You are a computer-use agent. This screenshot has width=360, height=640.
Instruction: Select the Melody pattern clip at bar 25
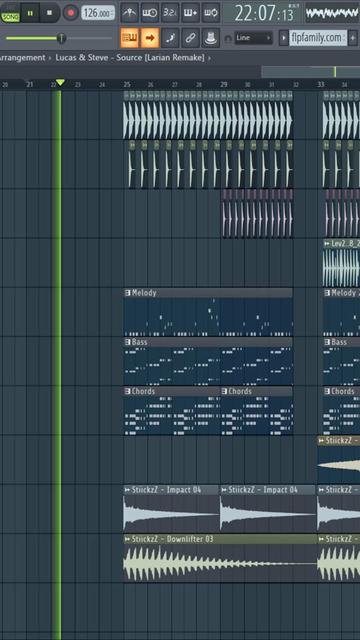click(x=208, y=312)
